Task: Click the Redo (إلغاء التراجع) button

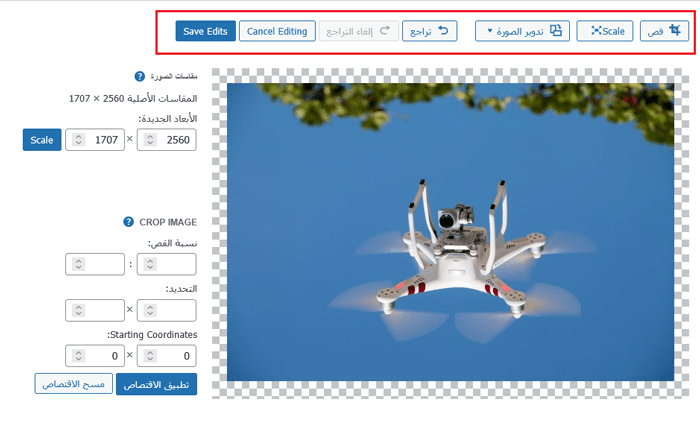Action: pyautogui.click(x=359, y=31)
